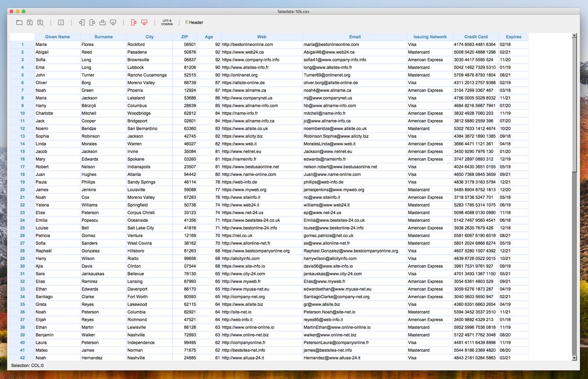588x379 pixels.
Task: Insert a row below icon
Action: point(113,23)
